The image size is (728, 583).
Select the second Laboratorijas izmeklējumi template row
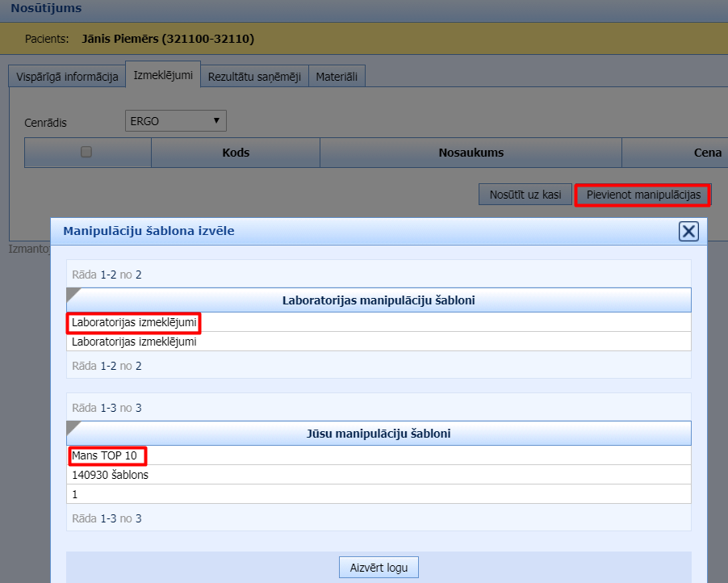point(134,342)
